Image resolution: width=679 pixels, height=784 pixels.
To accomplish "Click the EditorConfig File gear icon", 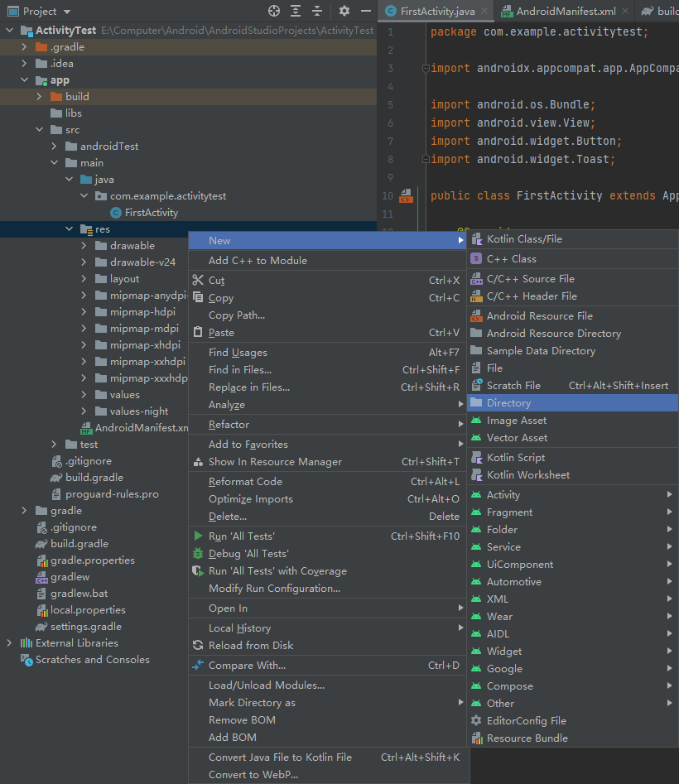I will [x=476, y=721].
